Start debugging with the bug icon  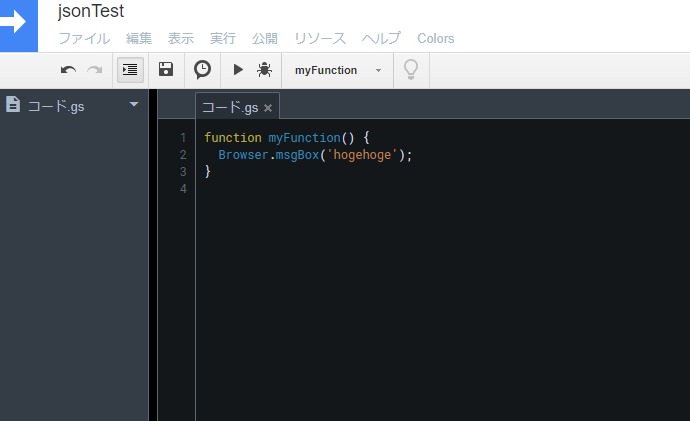pyautogui.click(x=264, y=70)
